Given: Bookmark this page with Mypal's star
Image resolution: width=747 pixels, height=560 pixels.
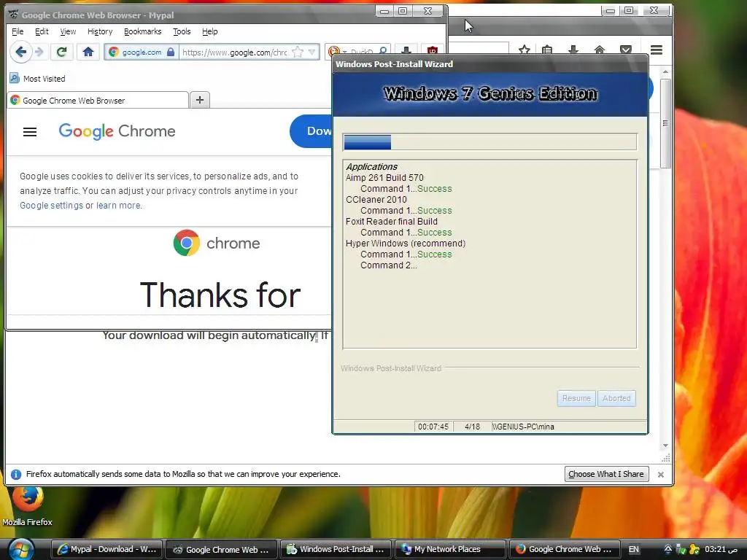Looking at the screenshot, I should pyautogui.click(x=298, y=52).
